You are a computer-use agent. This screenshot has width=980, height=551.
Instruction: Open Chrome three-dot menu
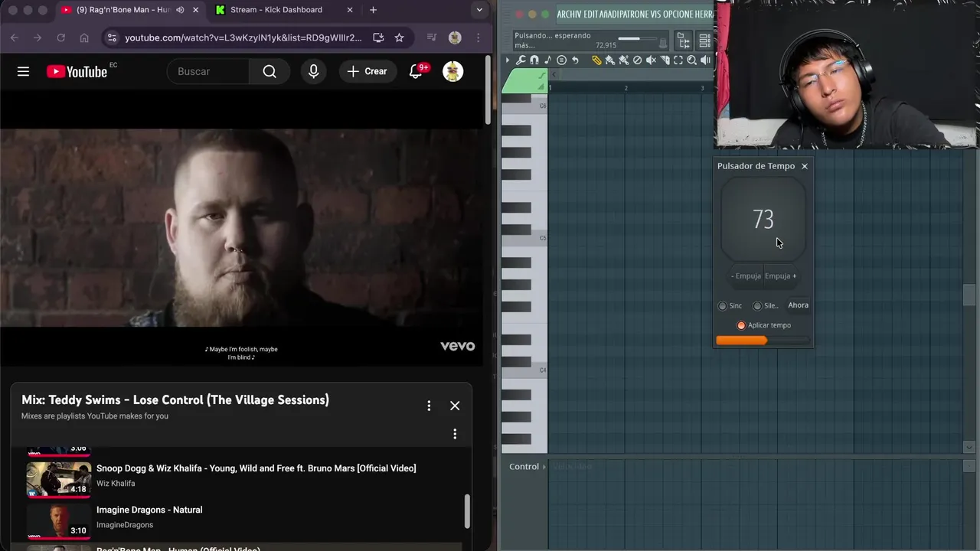[479, 37]
